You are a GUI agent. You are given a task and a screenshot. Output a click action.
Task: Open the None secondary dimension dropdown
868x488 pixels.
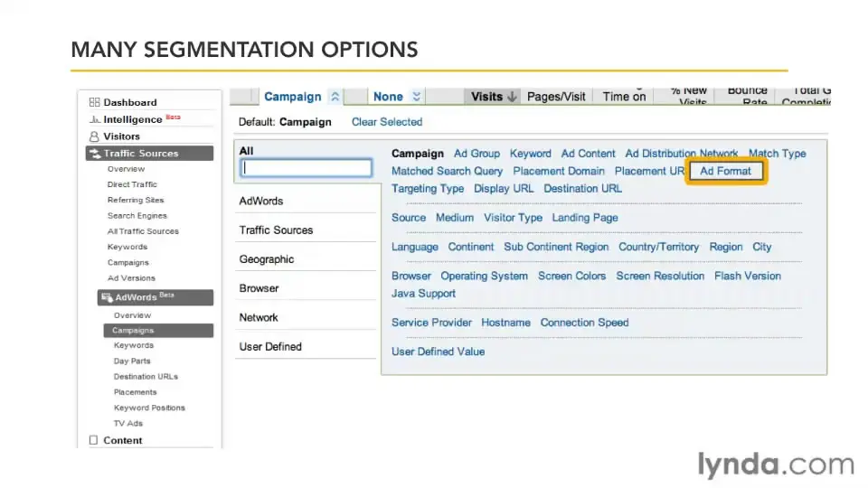point(416,97)
